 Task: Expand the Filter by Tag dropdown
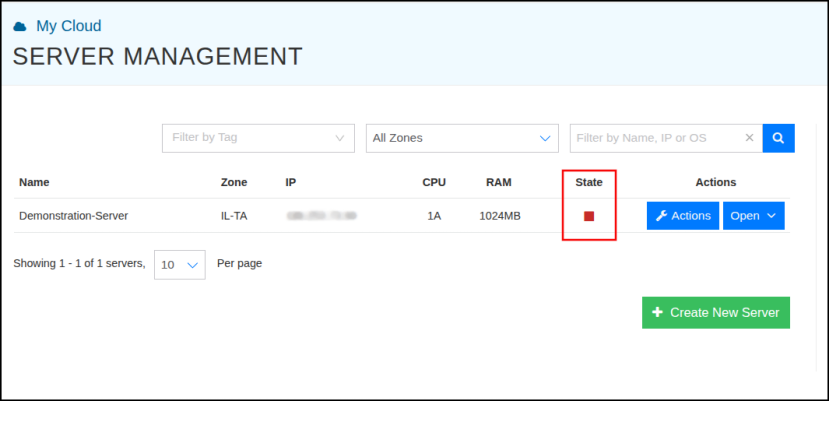coord(258,138)
